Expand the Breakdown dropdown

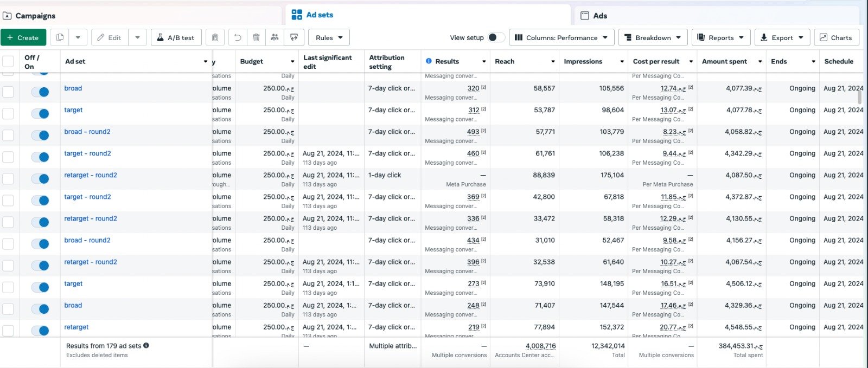(x=653, y=37)
